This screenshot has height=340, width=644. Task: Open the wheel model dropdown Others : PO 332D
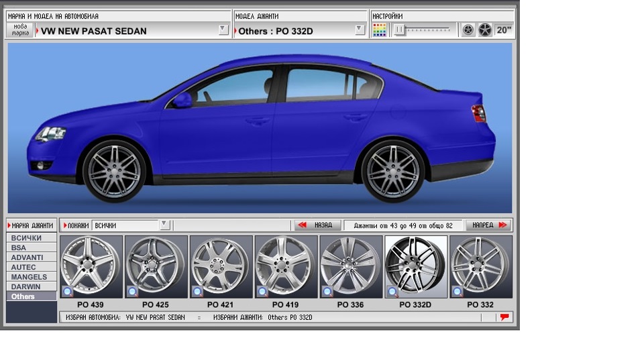tap(360, 30)
